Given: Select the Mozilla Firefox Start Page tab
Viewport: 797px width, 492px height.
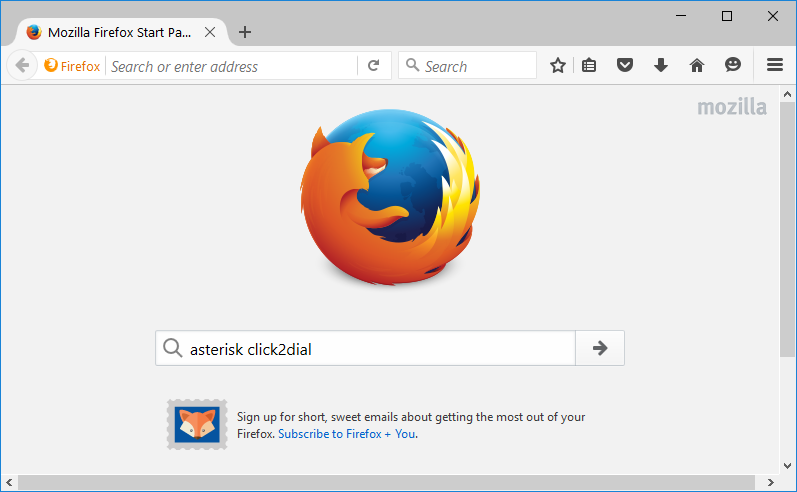Looking at the screenshot, I should pos(120,32).
